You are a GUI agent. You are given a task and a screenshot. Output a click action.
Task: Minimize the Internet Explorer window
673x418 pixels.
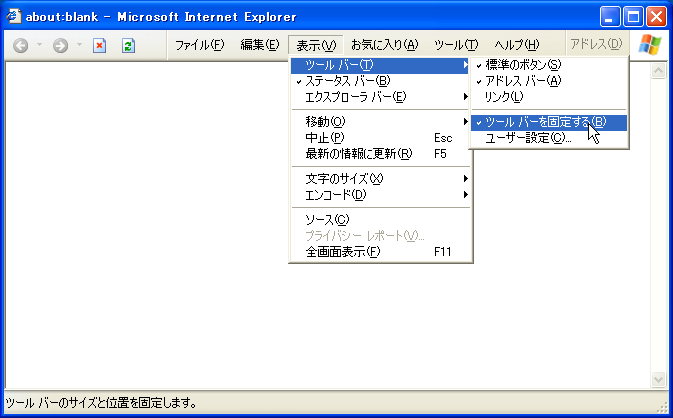coord(609,17)
